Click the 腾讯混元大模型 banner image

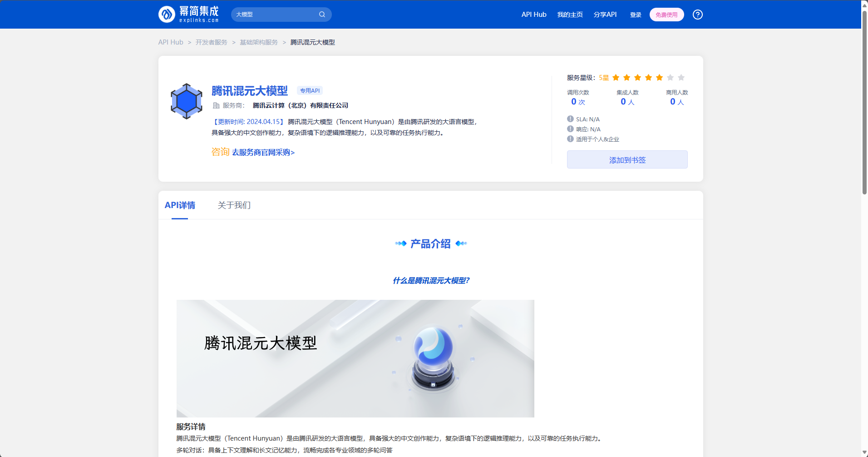point(355,358)
